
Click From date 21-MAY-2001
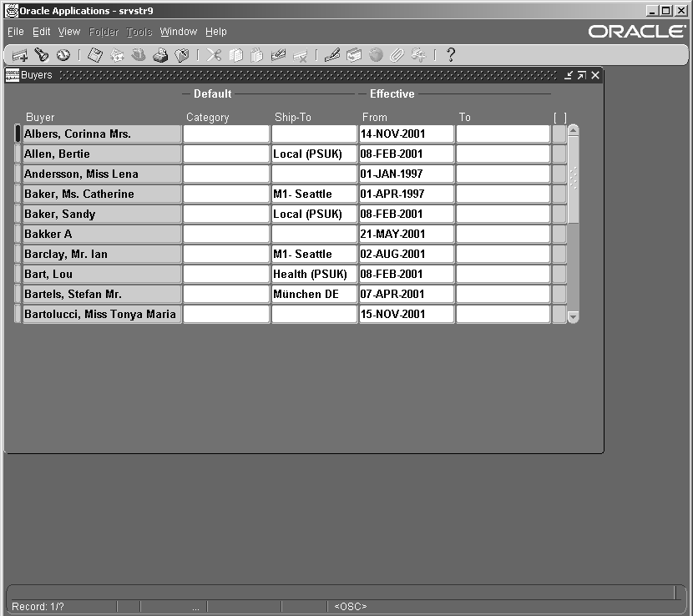point(407,235)
